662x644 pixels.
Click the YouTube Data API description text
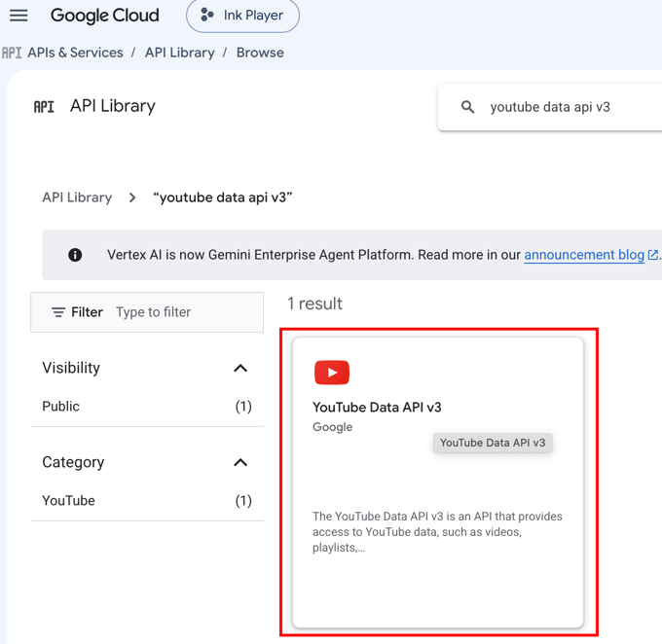(437, 532)
